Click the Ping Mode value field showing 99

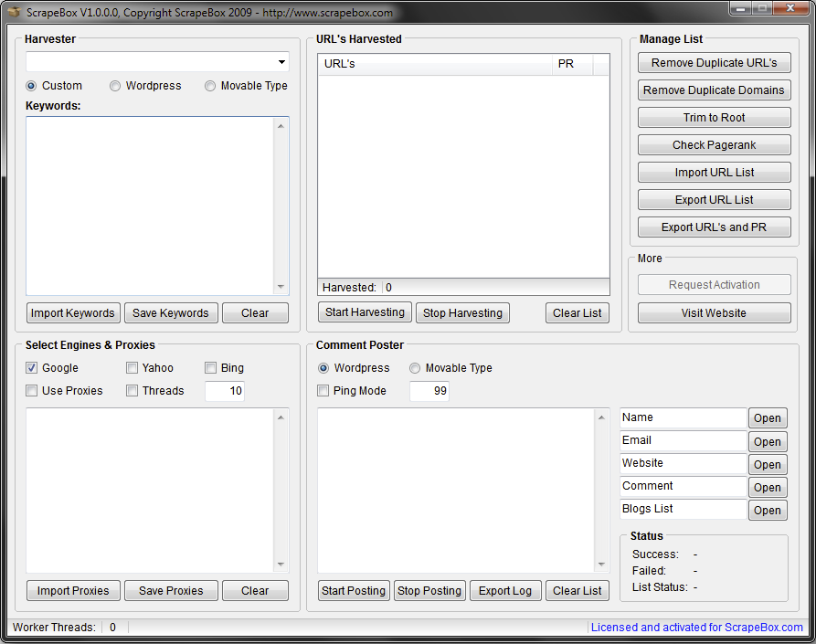[x=429, y=391]
